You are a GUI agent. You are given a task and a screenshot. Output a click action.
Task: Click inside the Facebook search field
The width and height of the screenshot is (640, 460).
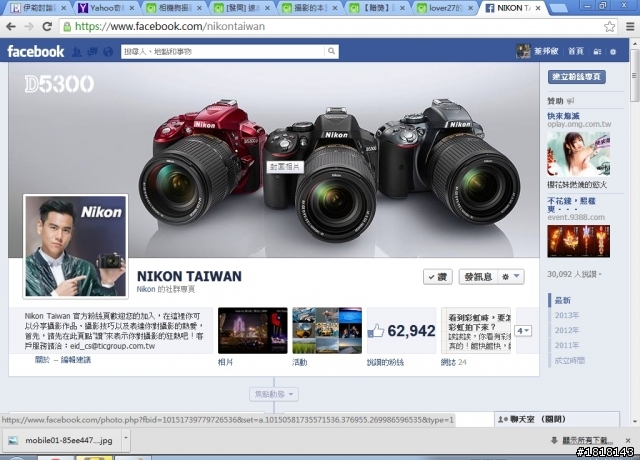pyautogui.click(x=223, y=51)
